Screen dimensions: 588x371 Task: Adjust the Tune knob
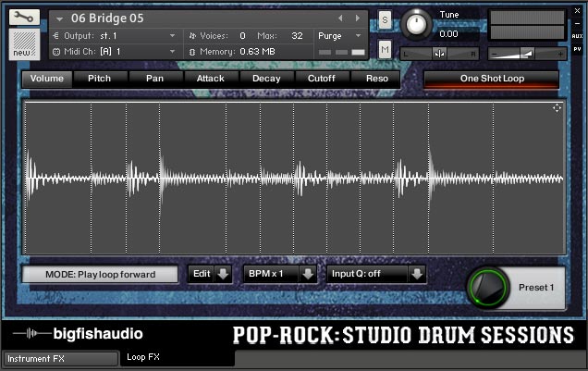point(416,24)
